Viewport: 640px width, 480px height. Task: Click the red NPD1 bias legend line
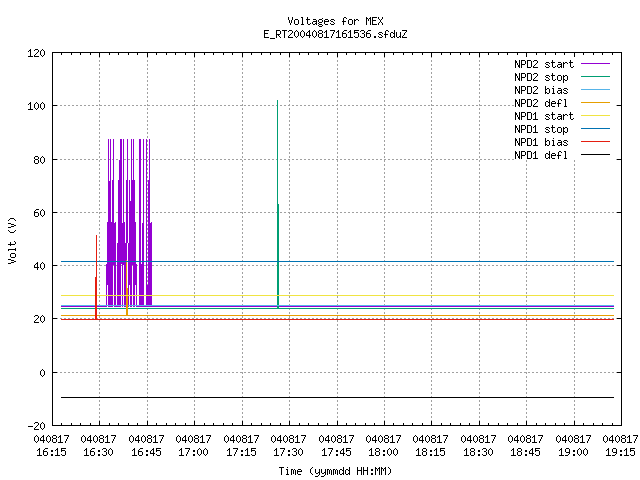[596, 142]
